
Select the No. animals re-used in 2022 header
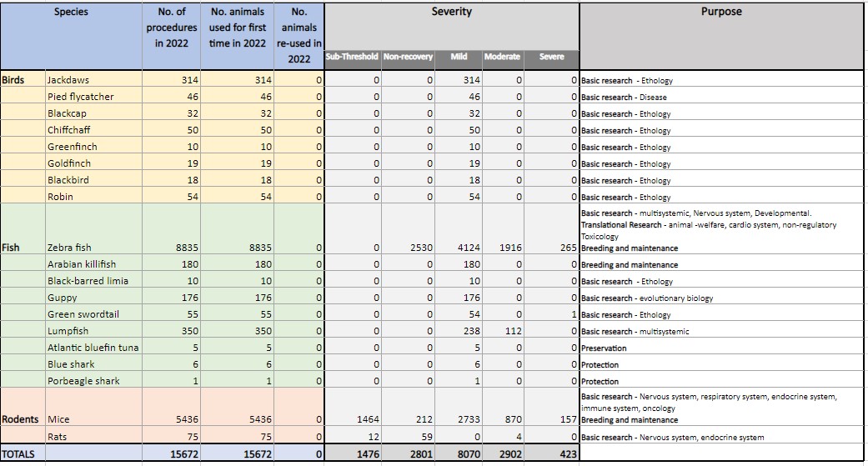click(299, 35)
